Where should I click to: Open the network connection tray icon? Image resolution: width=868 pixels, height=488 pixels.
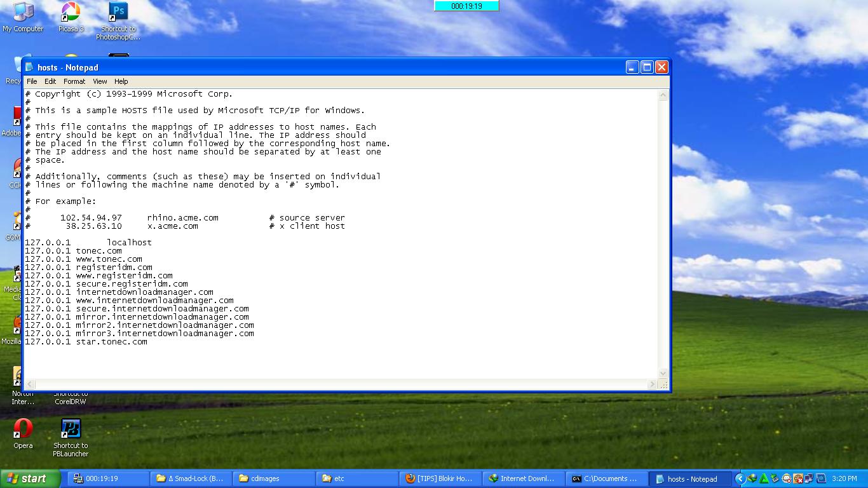[809, 478]
